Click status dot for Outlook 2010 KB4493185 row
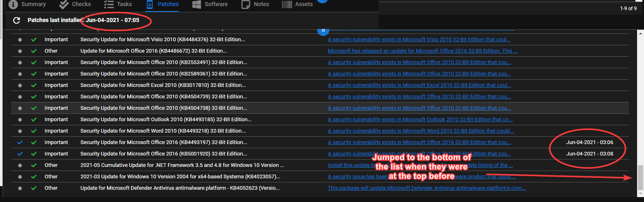Viewport: 644px width, 202px height. tap(20, 120)
